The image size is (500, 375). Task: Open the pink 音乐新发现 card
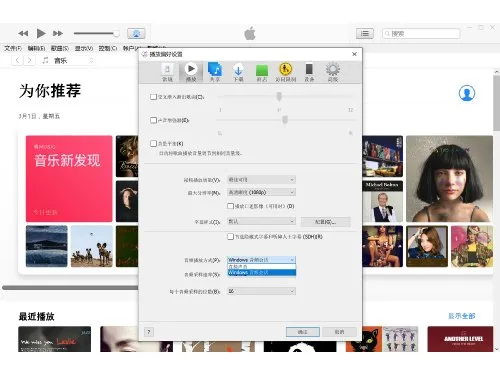pos(69,179)
